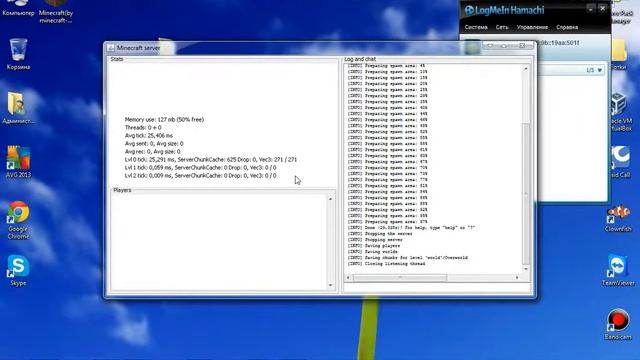
Task: Click the 'Memory use: 127 mb' stat line
Action: (164, 120)
